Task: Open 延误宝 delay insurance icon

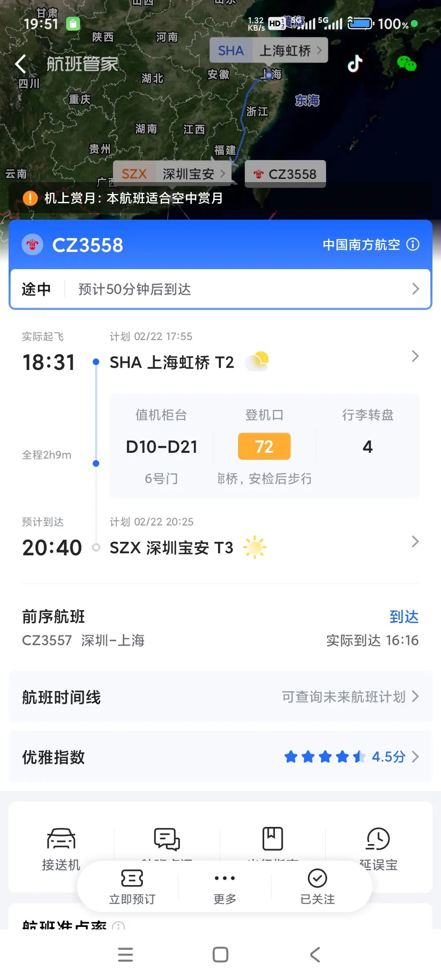Action: tap(378, 839)
